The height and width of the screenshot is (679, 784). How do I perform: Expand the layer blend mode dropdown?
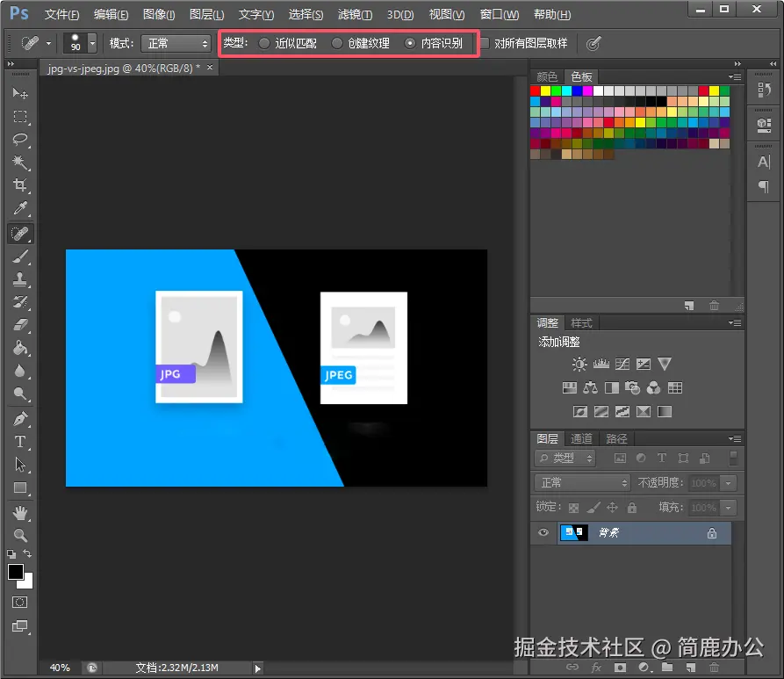(582, 483)
